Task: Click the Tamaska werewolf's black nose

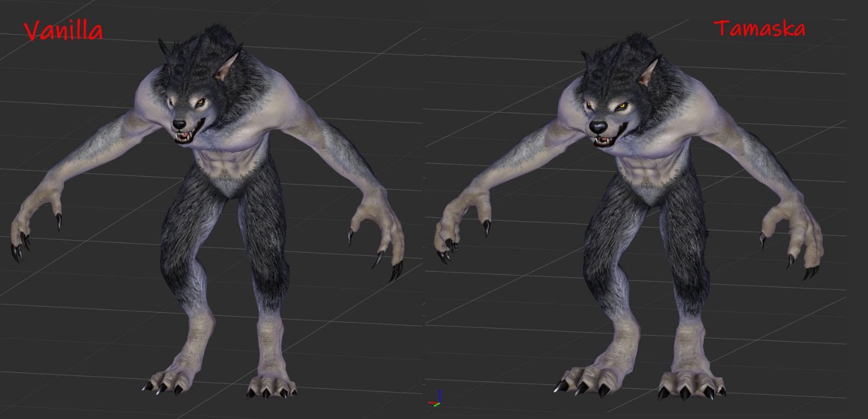Action: 597,127
